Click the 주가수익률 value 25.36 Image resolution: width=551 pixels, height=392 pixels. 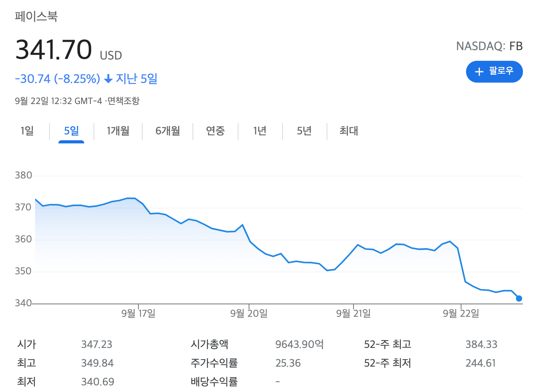[288, 363]
